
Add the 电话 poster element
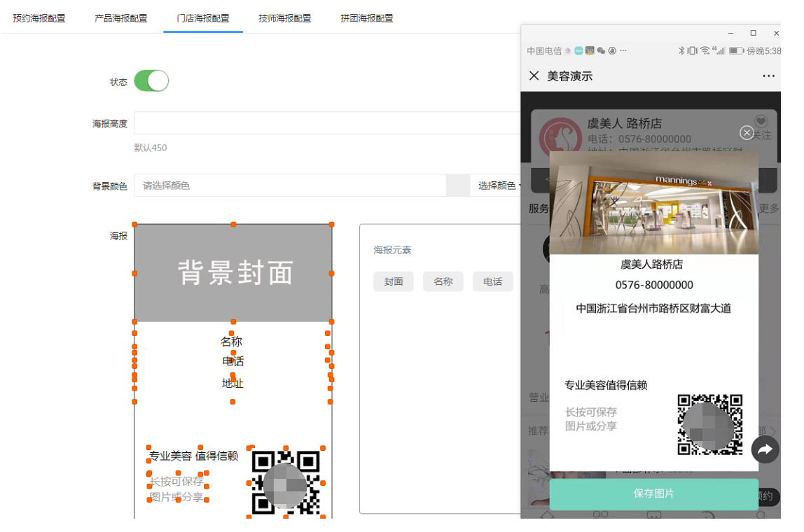click(x=493, y=281)
